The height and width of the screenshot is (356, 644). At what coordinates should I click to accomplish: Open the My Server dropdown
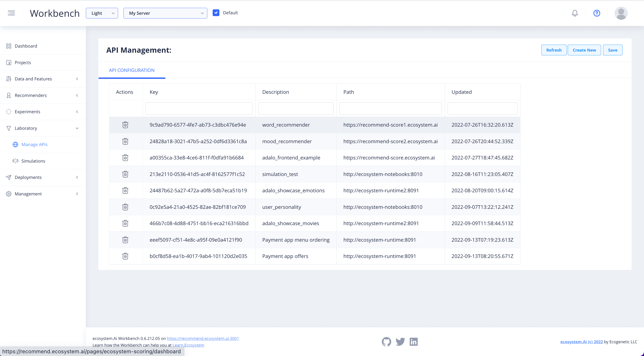pyautogui.click(x=165, y=13)
